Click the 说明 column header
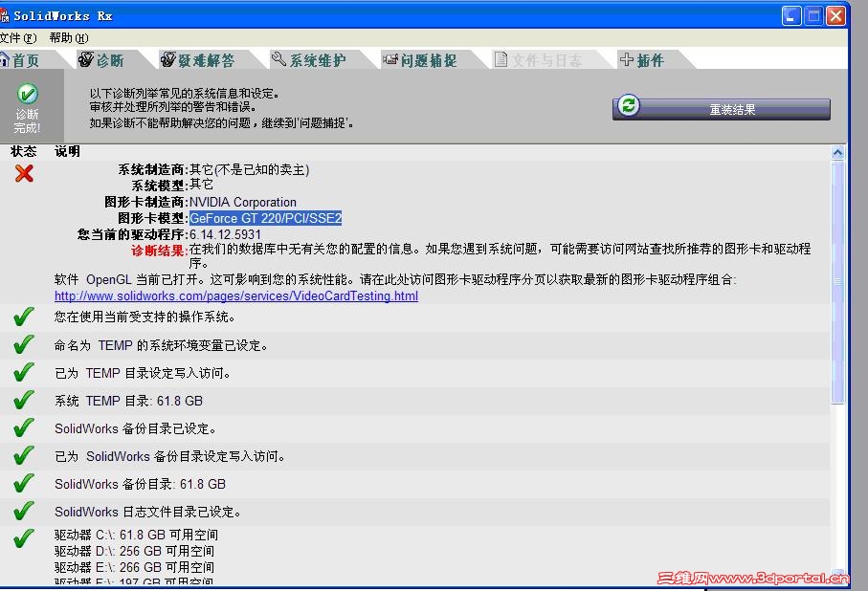The image size is (868, 591). 67,152
